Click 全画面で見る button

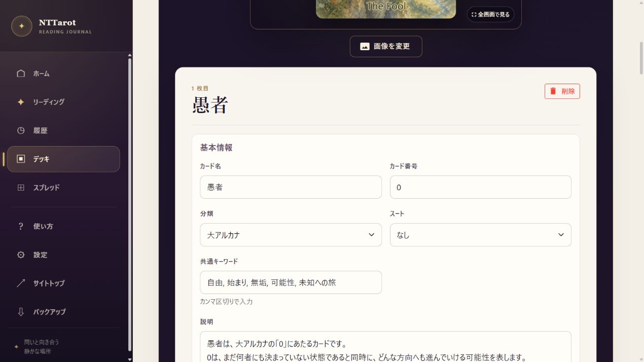[490, 15]
